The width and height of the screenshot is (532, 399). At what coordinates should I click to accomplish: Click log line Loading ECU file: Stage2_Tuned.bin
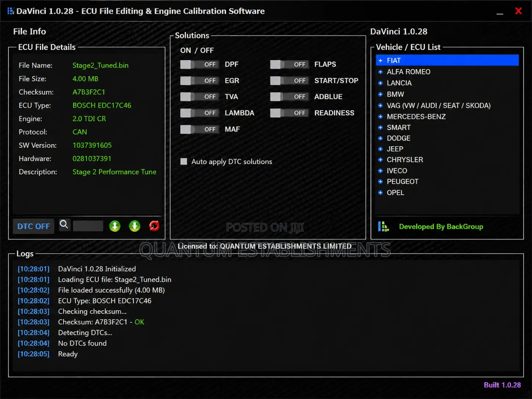[115, 280]
